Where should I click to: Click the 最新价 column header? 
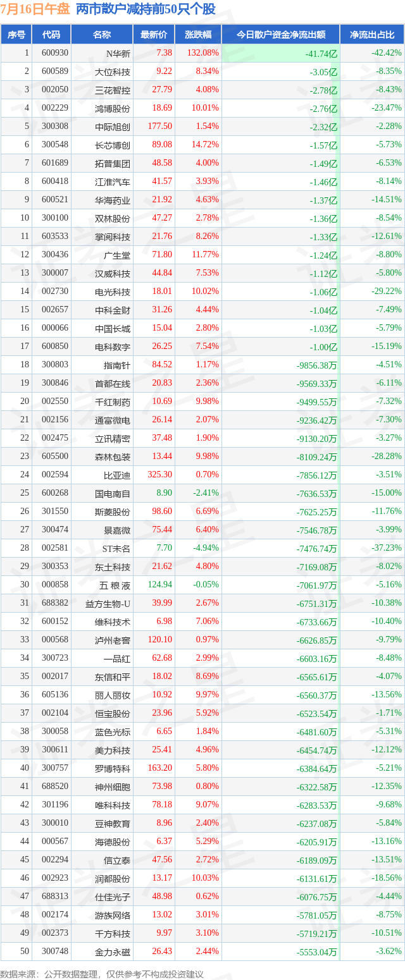coord(154,35)
